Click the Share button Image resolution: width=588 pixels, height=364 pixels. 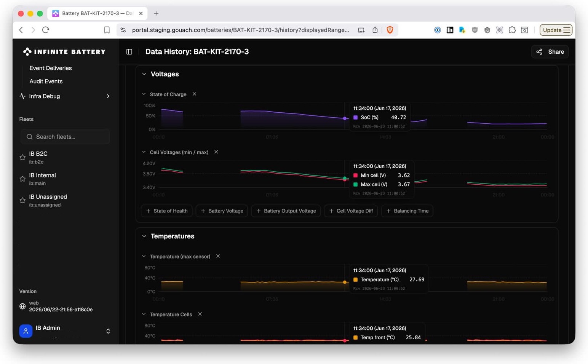pos(550,52)
